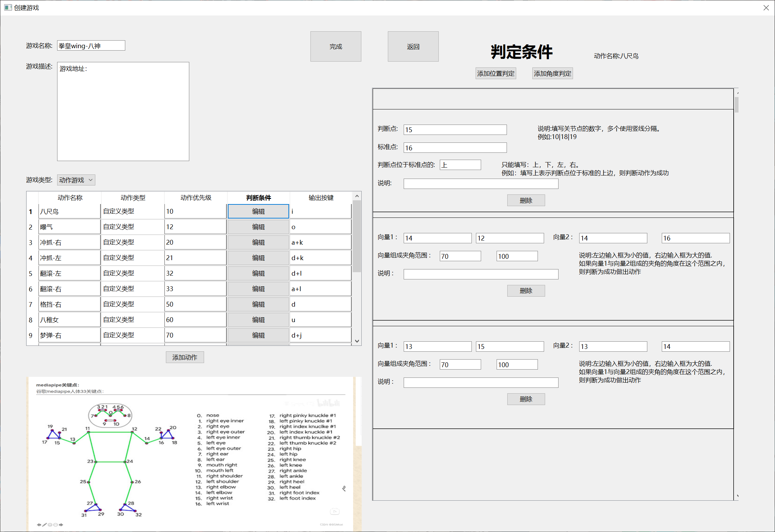Click 编辑 button for 梦弹-右 row

(258, 335)
